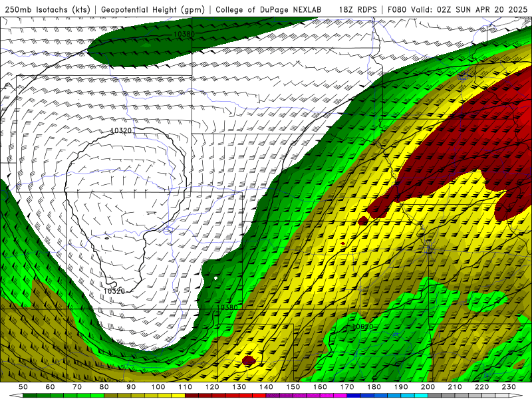
Task: Click the color bar label 210
Action: point(455,387)
